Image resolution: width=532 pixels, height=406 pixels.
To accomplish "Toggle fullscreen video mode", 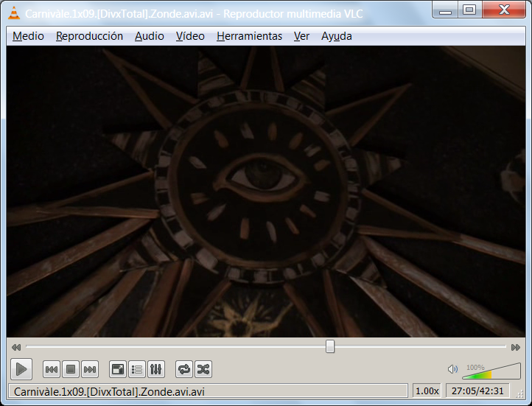I will click(118, 369).
